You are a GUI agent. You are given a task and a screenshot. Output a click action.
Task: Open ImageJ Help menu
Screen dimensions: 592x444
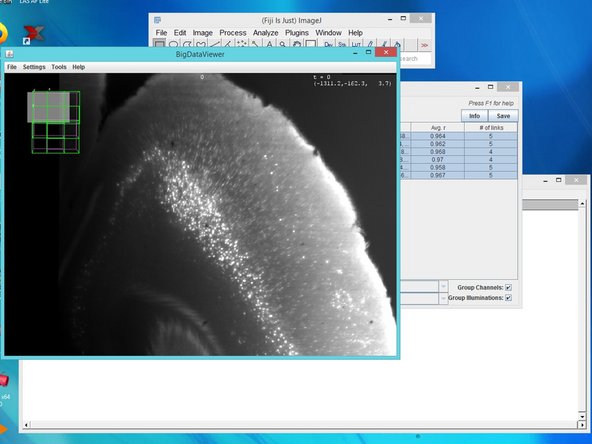(x=355, y=33)
